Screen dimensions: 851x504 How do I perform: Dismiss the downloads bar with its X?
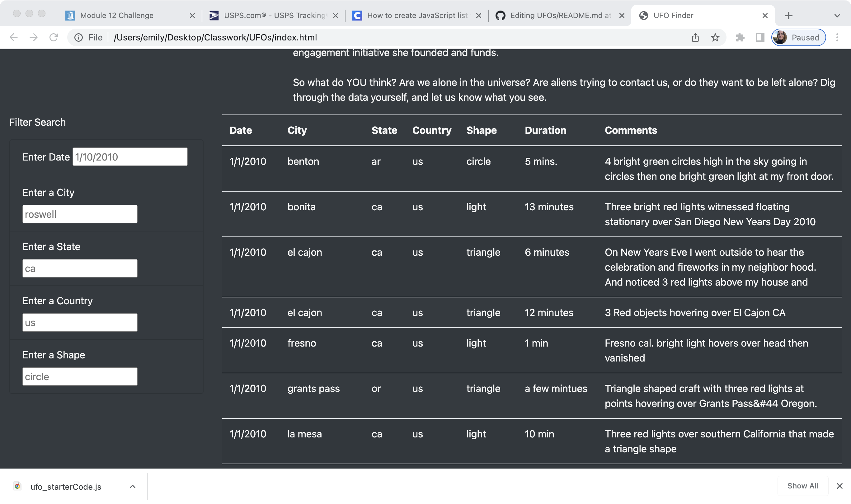point(840,486)
